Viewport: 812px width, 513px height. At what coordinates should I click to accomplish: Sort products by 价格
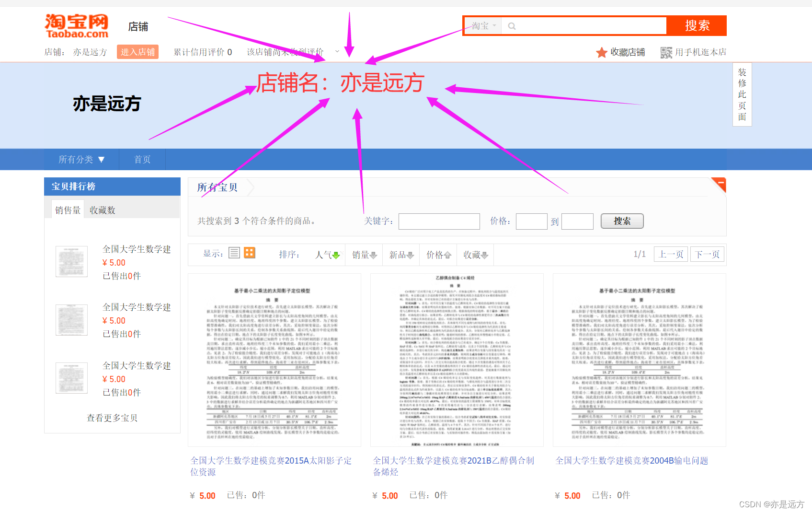438,255
